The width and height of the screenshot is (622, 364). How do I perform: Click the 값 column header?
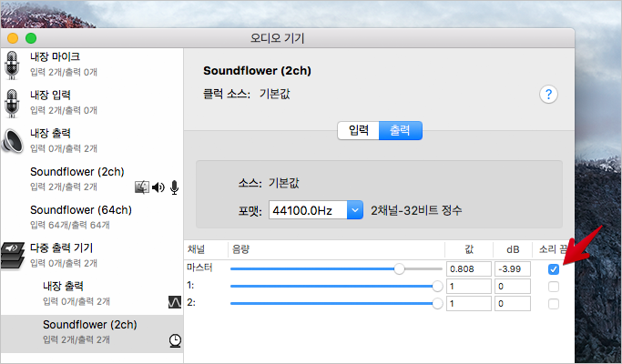pyautogui.click(x=469, y=249)
